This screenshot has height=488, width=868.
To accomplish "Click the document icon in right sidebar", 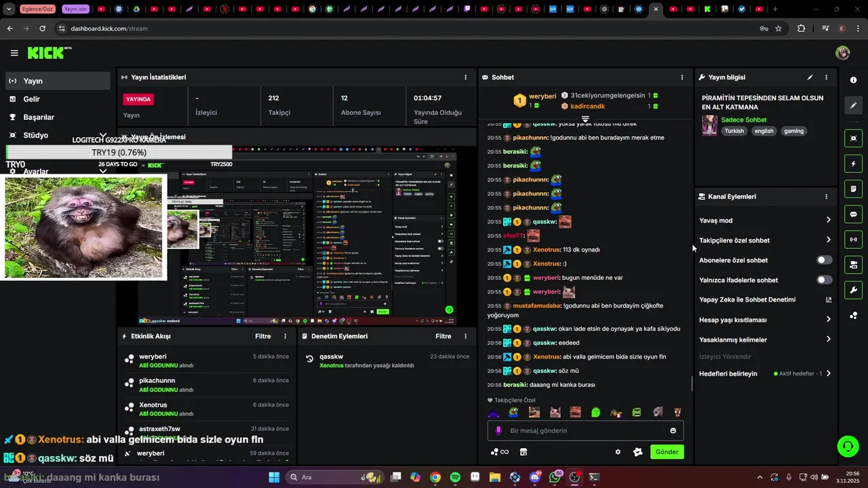I will (853, 189).
